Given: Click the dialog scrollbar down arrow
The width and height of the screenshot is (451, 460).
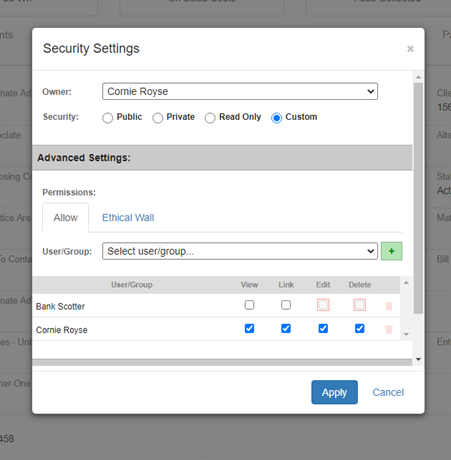Looking at the screenshot, I should pyautogui.click(x=418, y=359).
